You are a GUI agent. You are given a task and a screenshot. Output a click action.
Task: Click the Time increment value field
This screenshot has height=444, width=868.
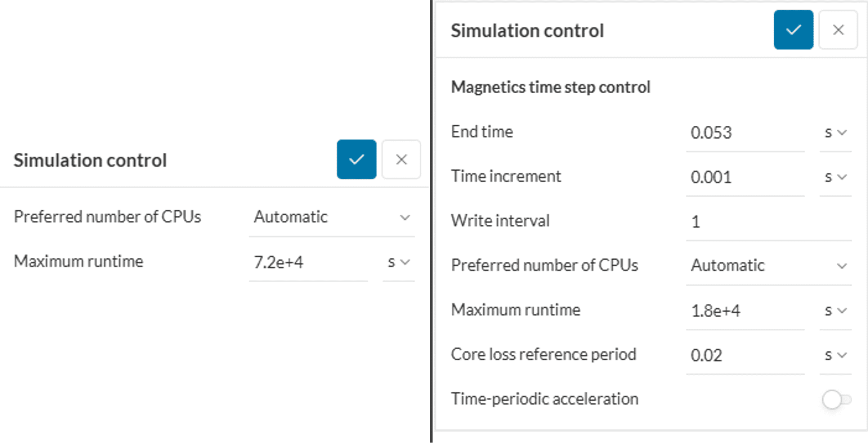[745, 177]
